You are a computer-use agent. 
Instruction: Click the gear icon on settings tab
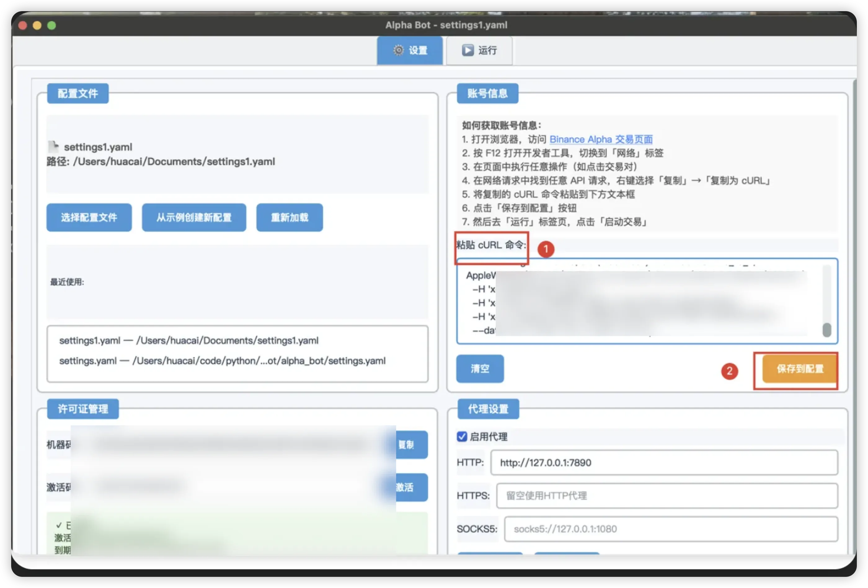pyautogui.click(x=399, y=50)
